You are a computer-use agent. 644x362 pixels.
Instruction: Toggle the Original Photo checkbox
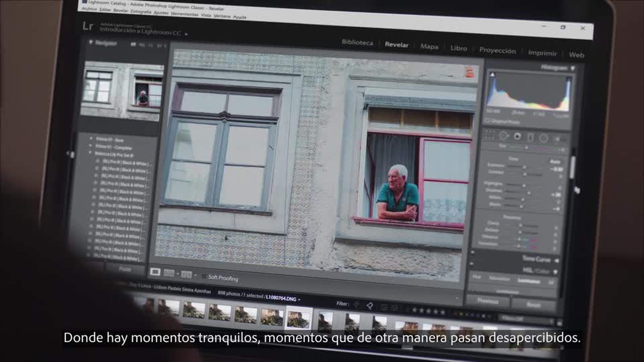487,120
